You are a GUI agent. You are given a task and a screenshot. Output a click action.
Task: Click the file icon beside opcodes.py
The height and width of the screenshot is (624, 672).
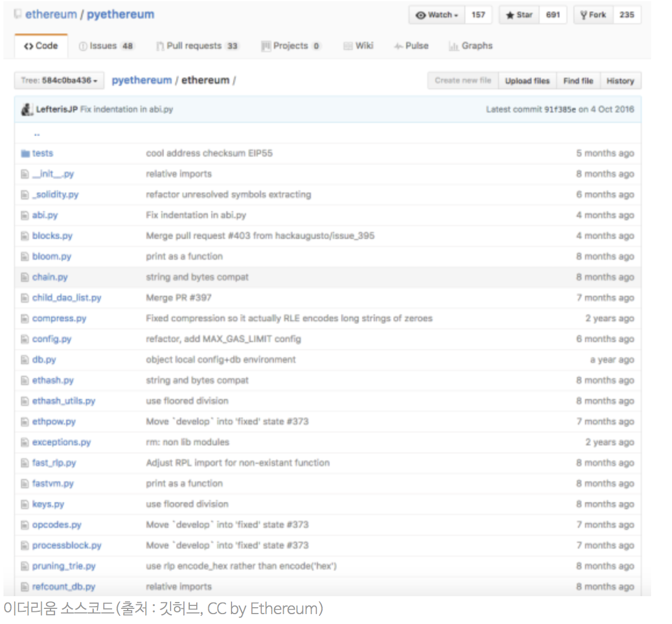point(25,525)
